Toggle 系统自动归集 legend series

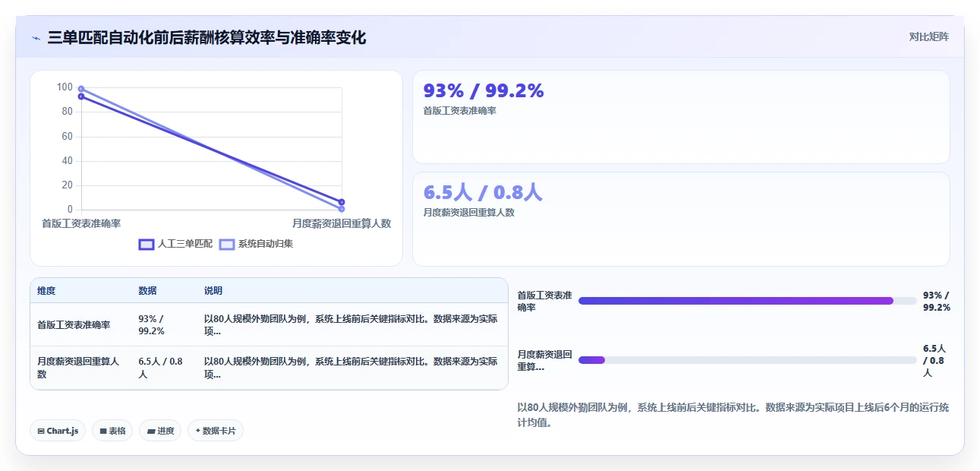[256, 244]
